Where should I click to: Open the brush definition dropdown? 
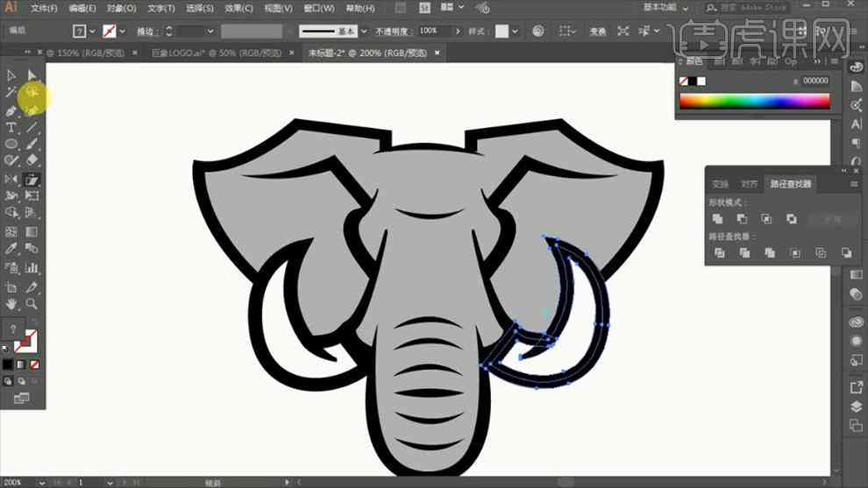point(364,32)
